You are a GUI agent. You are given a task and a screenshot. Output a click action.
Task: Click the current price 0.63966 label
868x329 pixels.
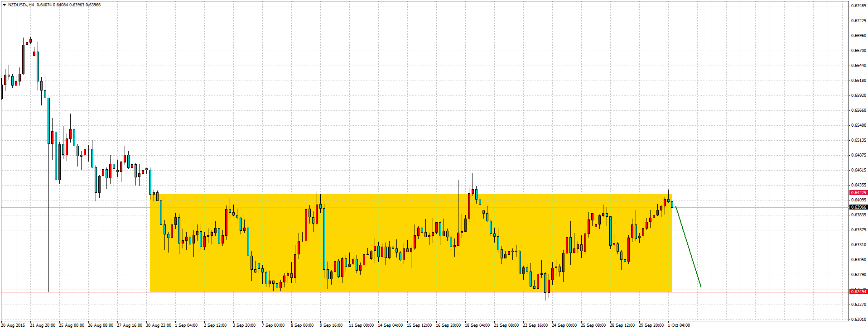click(858, 207)
